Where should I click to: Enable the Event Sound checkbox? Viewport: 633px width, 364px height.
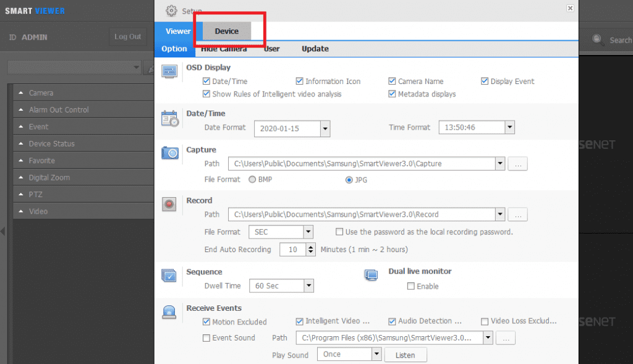click(208, 337)
